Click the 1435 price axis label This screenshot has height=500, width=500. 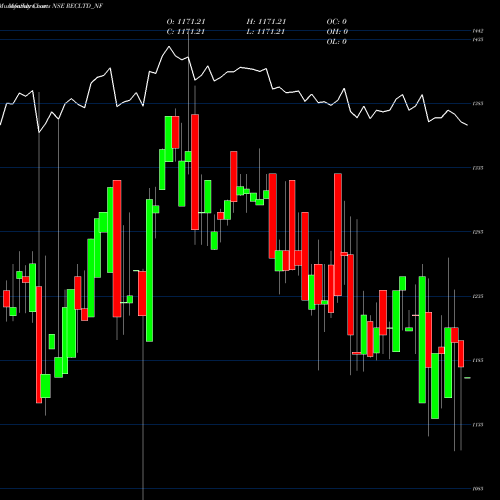pyautogui.click(x=478, y=40)
